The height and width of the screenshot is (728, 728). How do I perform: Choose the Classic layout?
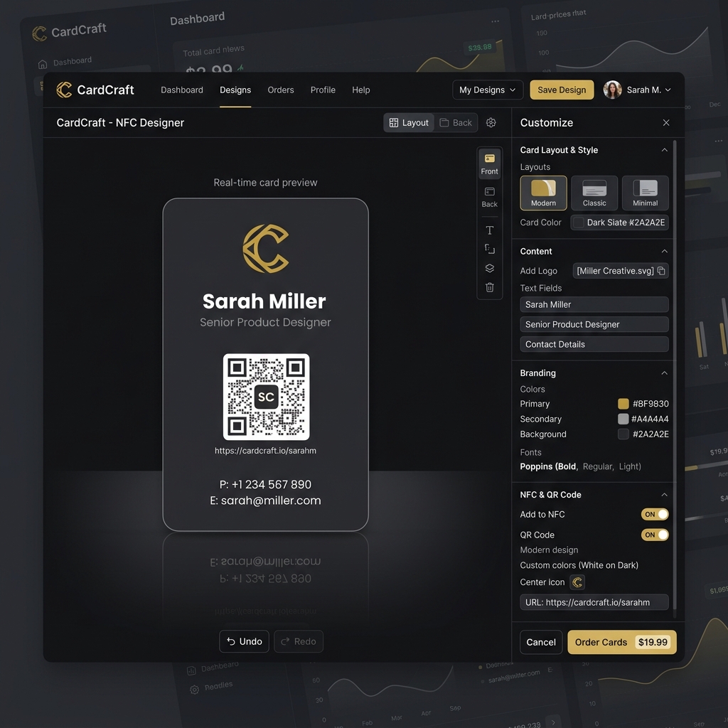[x=594, y=193]
